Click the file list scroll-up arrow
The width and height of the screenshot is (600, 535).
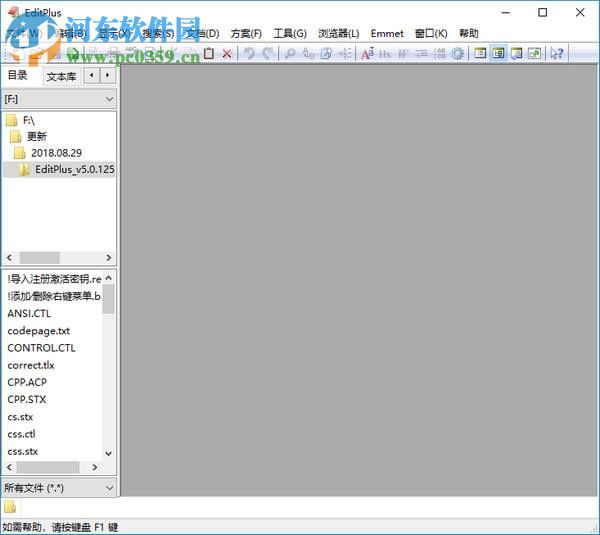pos(108,278)
